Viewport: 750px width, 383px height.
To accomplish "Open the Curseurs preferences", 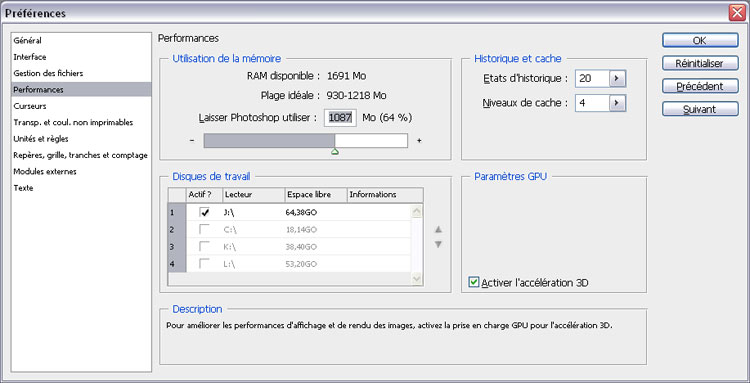I will [30, 106].
